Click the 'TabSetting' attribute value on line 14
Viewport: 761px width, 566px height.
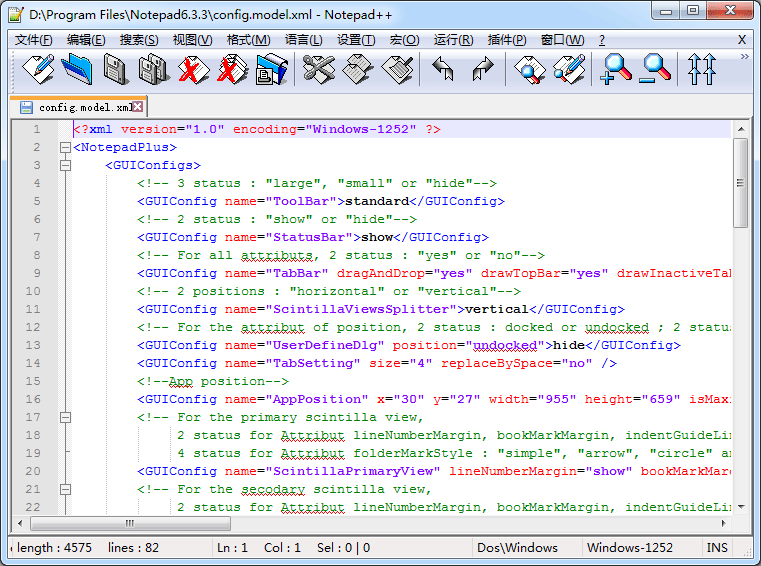click(x=313, y=363)
